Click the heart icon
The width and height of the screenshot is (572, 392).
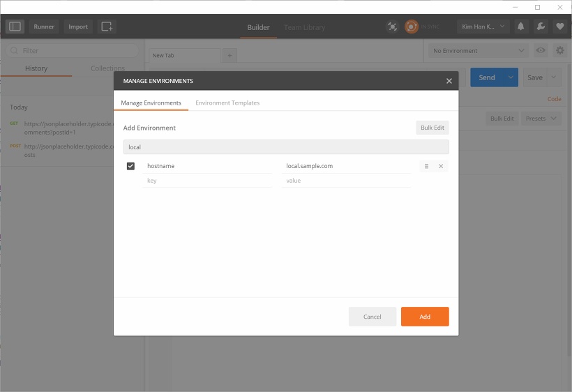pos(560,27)
